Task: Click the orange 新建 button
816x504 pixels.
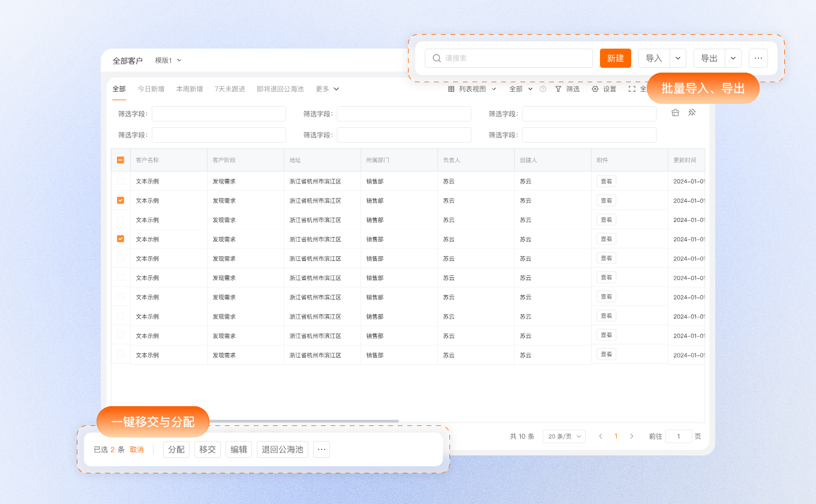Action: point(616,58)
